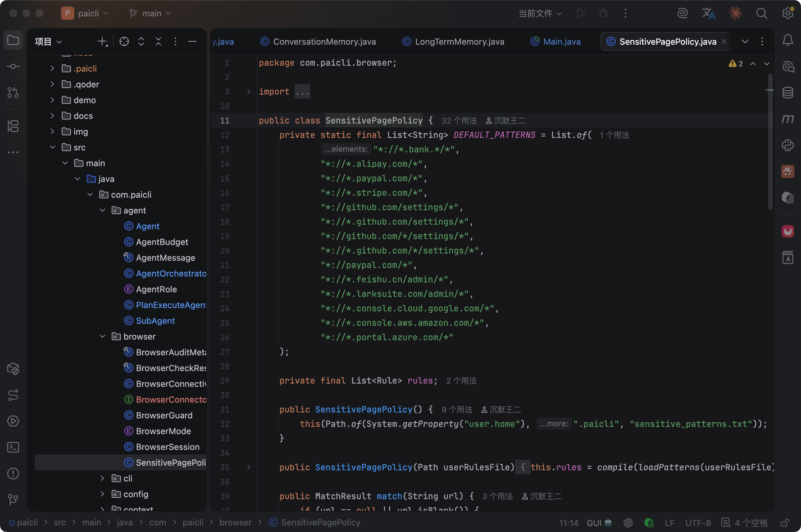Open SubAgent class in tree
801x532 pixels.
155,321
